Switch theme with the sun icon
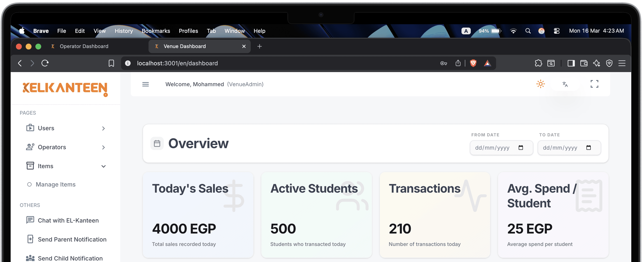644x262 pixels. point(541,84)
